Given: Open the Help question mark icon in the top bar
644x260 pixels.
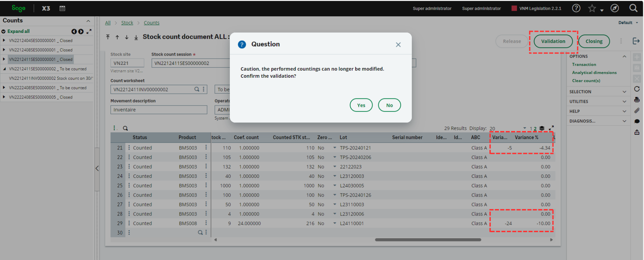Looking at the screenshot, I should coord(576,8).
